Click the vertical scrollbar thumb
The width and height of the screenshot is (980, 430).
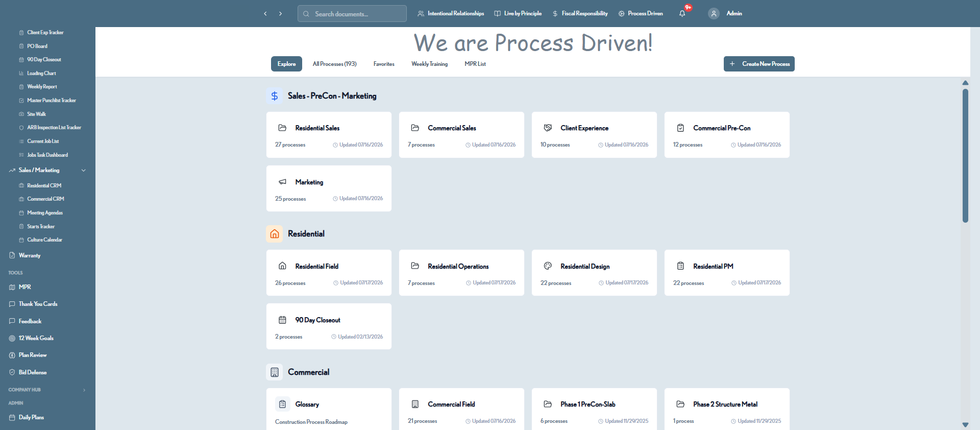coord(965,156)
